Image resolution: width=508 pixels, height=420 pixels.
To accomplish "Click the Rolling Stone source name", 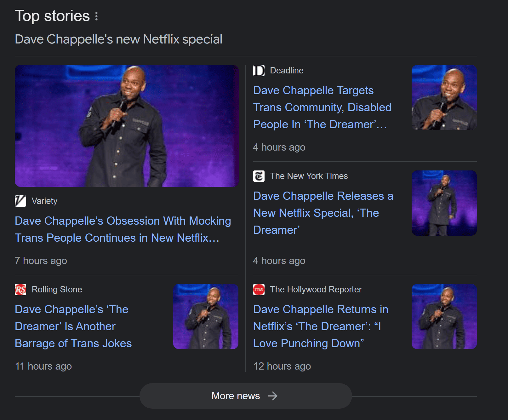I will point(57,290).
